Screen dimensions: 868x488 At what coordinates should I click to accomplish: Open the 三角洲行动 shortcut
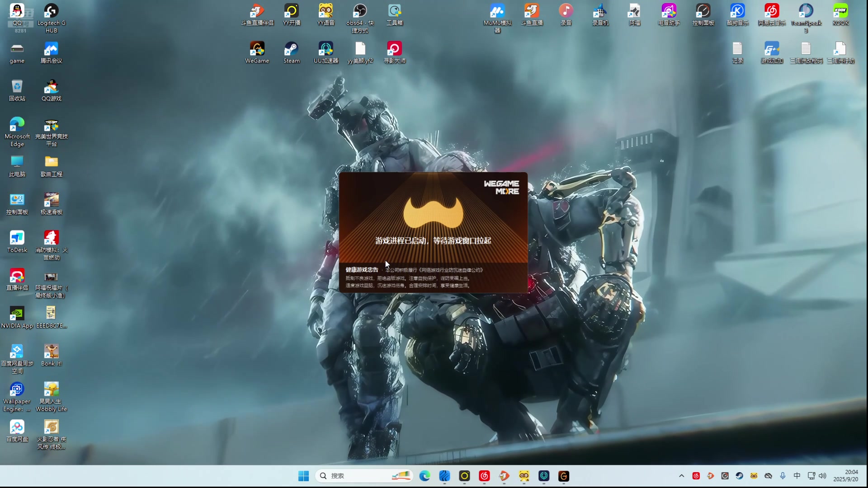click(x=840, y=52)
